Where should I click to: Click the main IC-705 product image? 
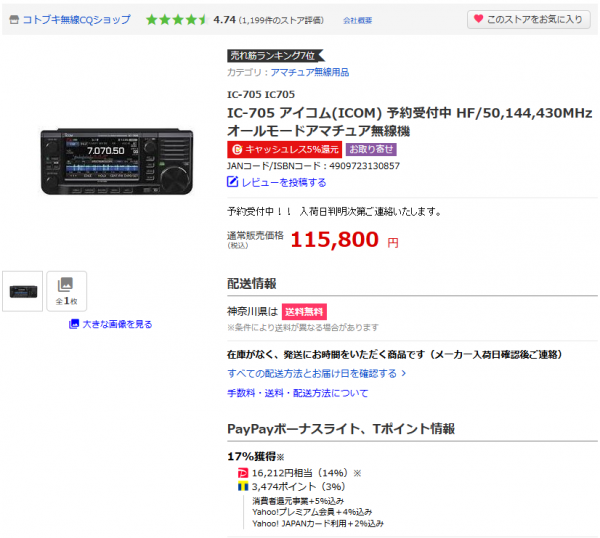click(117, 161)
